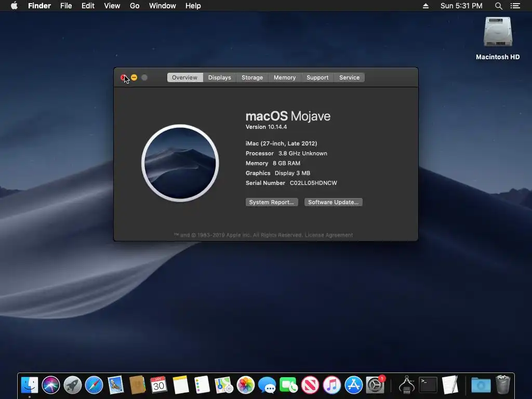
Task: Open the Edit menu
Action: pos(88,6)
